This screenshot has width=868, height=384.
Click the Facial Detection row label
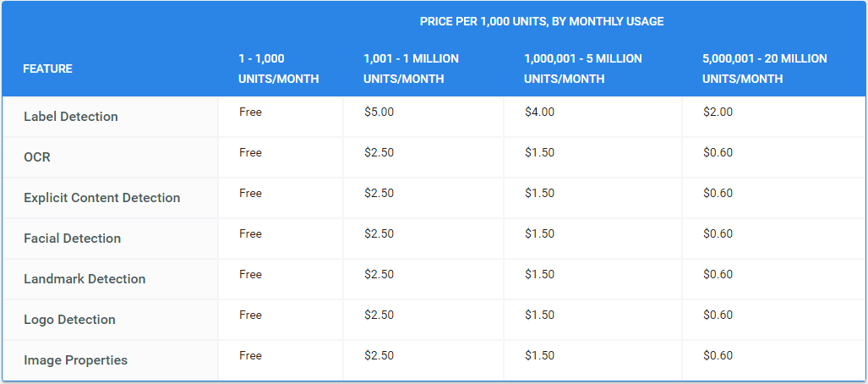[x=73, y=239]
